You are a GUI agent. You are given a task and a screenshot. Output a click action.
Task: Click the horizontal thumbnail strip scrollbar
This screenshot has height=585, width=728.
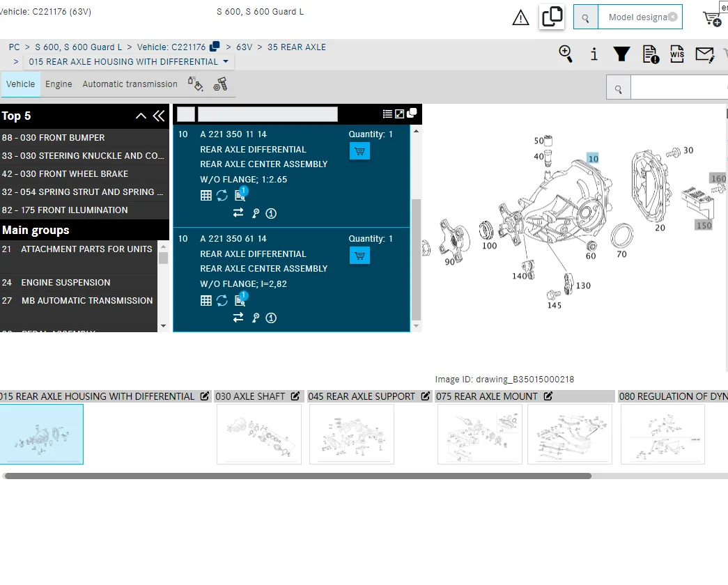point(297,476)
